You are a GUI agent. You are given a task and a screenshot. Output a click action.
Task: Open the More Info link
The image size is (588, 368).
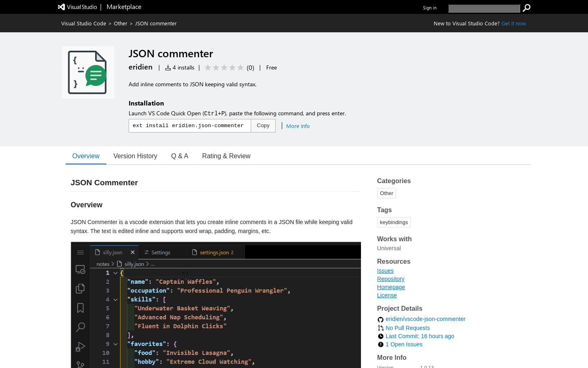298,126
